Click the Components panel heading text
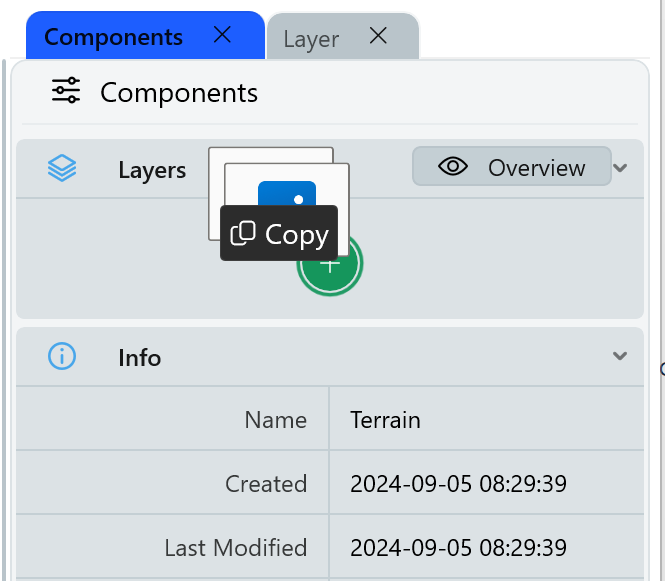Viewport: 665px width, 581px height. pyautogui.click(x=179, y=93)
